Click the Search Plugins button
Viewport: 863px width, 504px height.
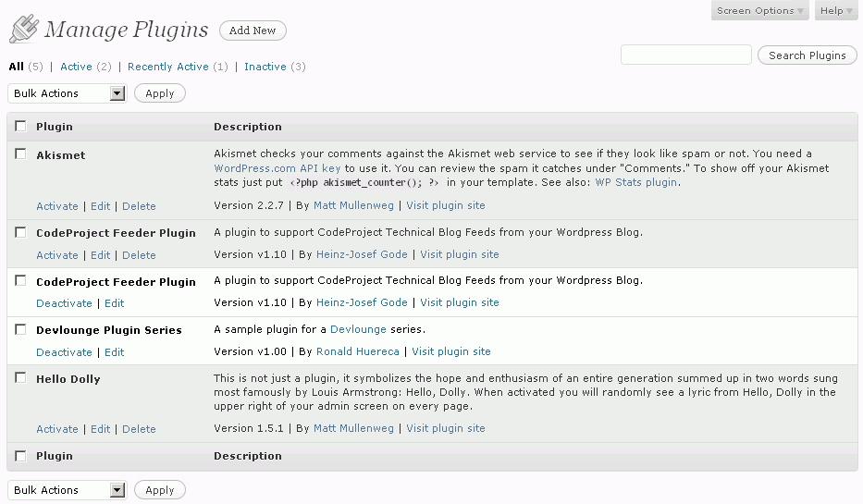(807, 55)
